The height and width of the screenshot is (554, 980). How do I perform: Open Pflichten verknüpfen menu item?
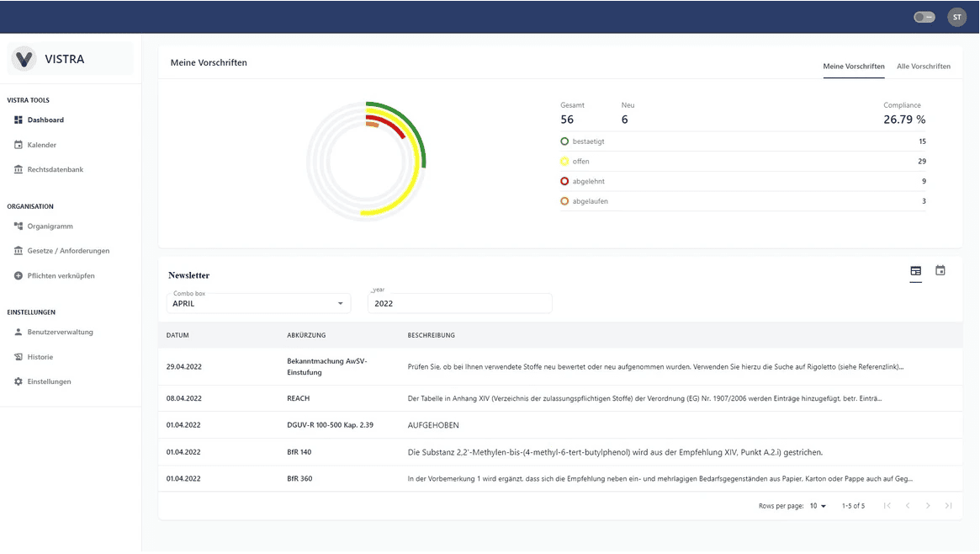point(61,276)
